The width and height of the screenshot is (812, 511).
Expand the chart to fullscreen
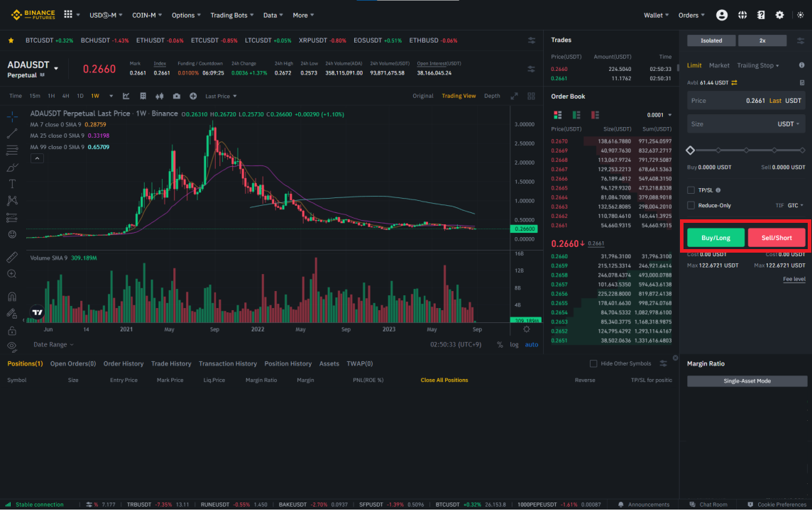[514, 96]
